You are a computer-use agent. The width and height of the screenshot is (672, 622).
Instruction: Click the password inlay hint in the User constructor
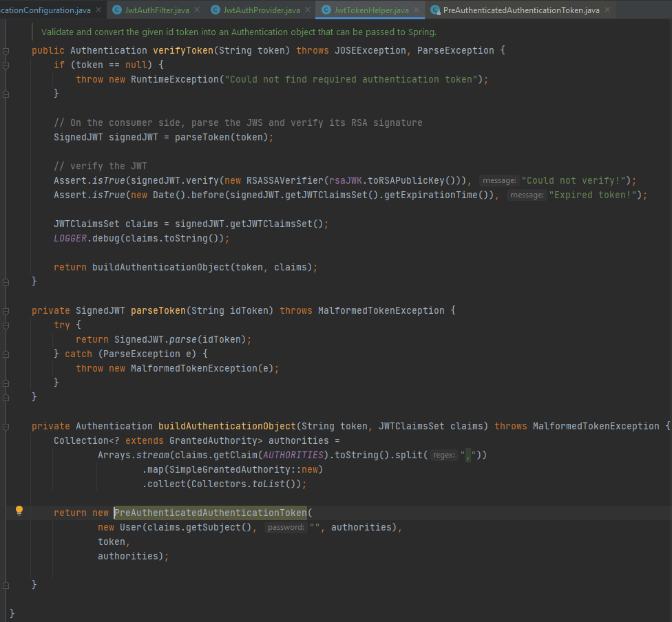(286, 526)
